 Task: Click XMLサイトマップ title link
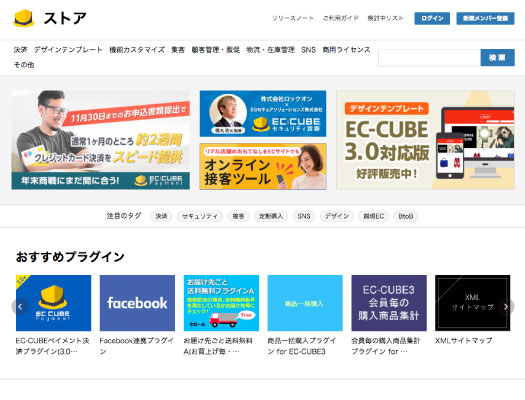click(x=463, y=340)
